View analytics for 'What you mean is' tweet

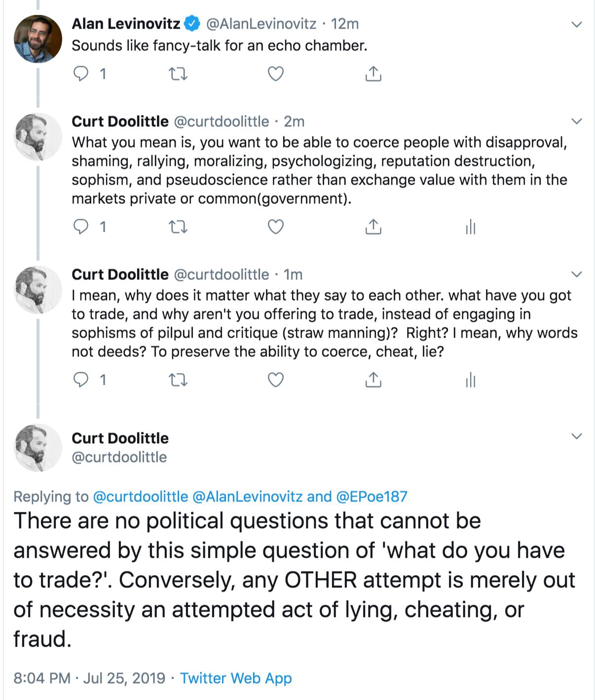pyautogui.click(x=471, y=227)
